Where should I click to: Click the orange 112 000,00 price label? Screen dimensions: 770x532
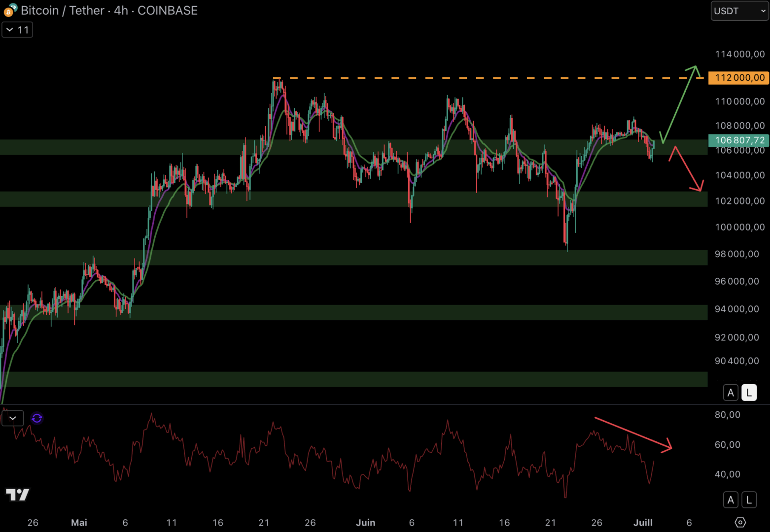tap(738, 78)
